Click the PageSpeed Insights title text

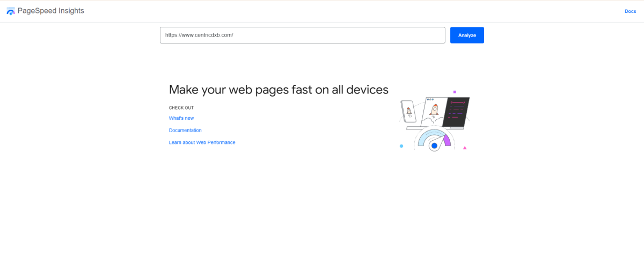point(51,11)
